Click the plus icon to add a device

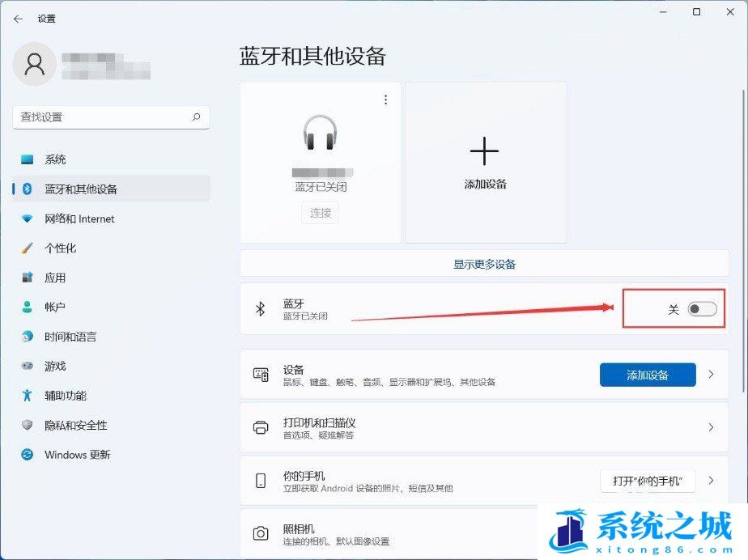coord(484,151)
